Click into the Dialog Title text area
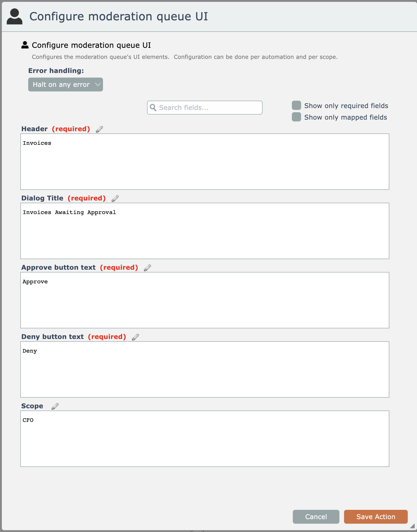Image resolution: width=417 pixels, height=532 pixels. click(205, 231)
